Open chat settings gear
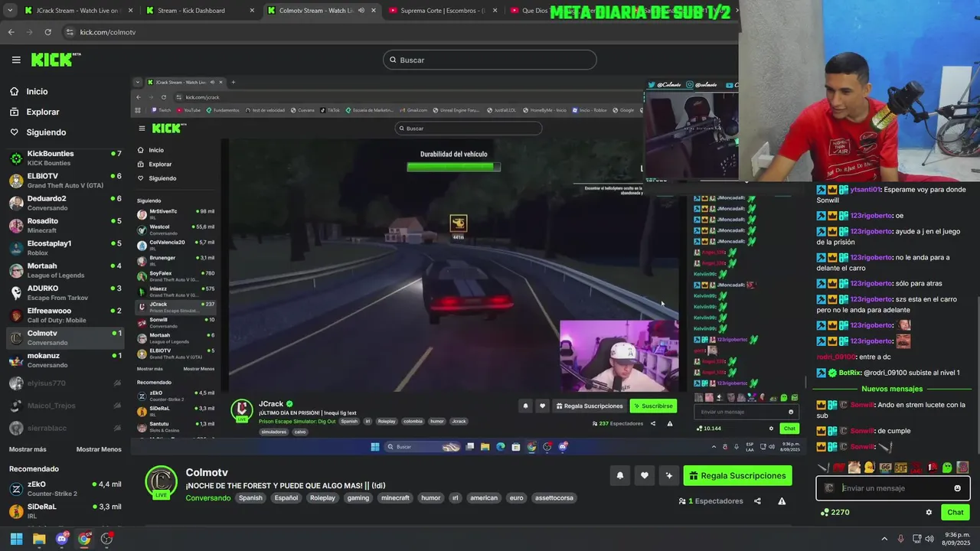 tap(929, 512)
